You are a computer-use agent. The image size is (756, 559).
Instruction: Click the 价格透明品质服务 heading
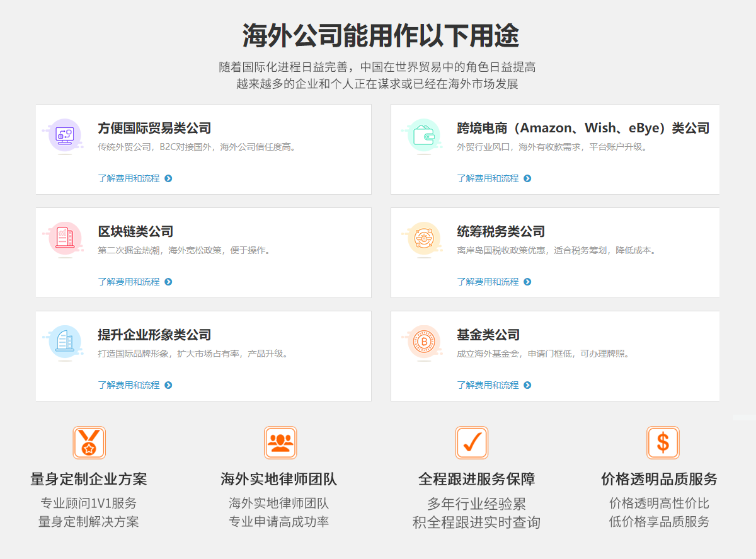(x=659, y=479)
